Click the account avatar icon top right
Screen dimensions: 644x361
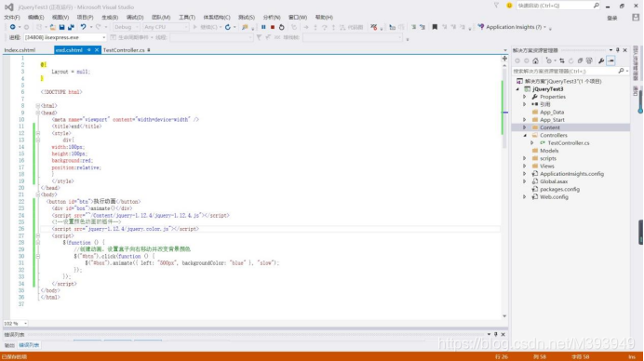[x=636, y=18]
